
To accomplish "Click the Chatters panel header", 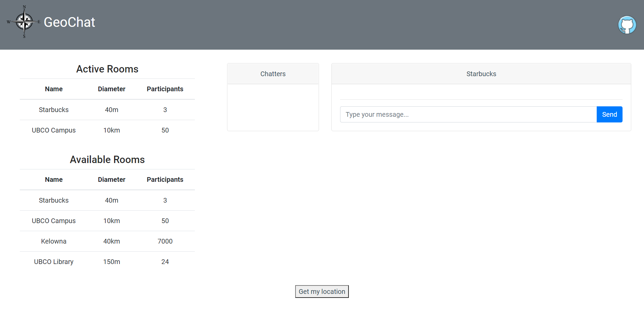I will [273, 74].
